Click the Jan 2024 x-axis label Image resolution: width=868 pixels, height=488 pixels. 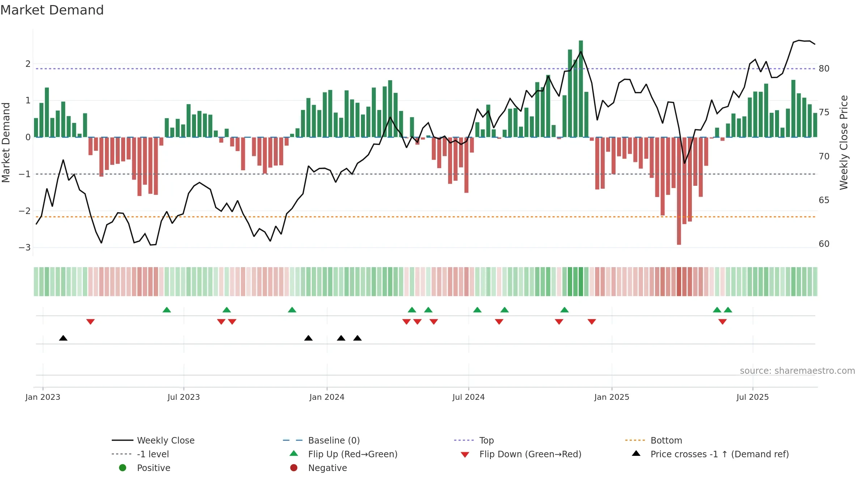327,397
